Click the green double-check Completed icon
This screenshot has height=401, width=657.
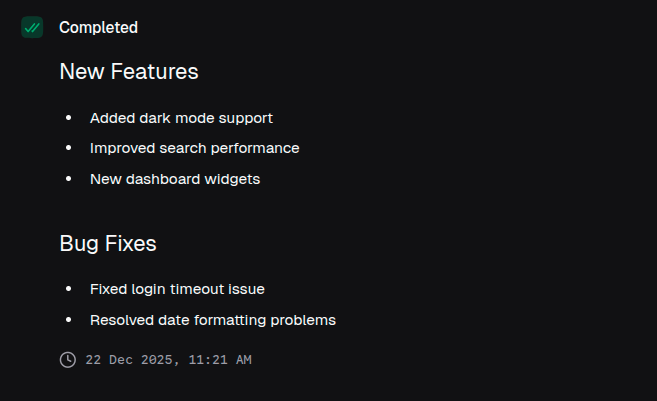[32, 28]
